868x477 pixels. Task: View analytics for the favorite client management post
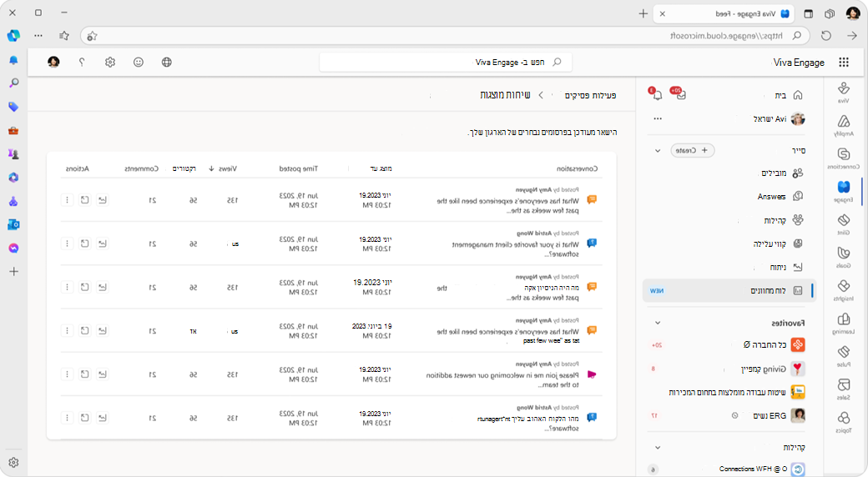(103, 244)
